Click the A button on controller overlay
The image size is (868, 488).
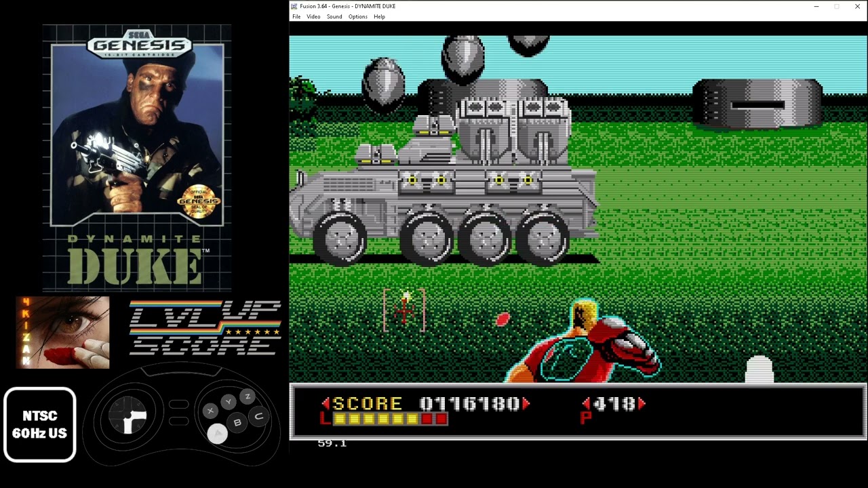point(217,434)
